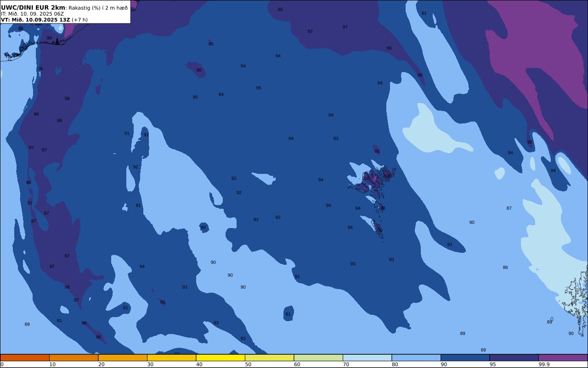Click the '40' tick label on colour scale

[x=199, y=364]
